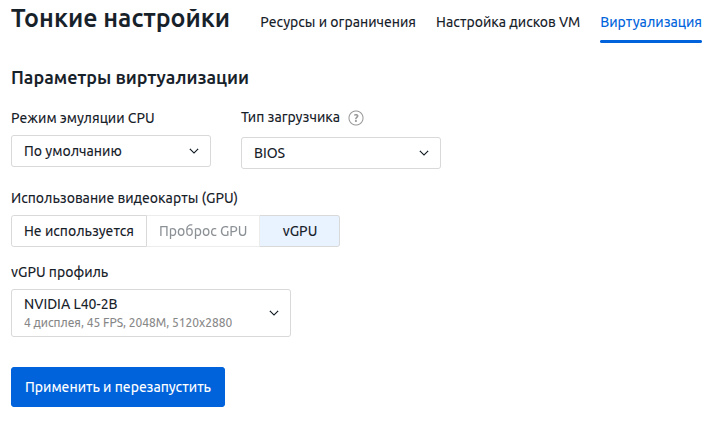Click the chevron arrow in CPU emulation field

[x=194, y=152]
